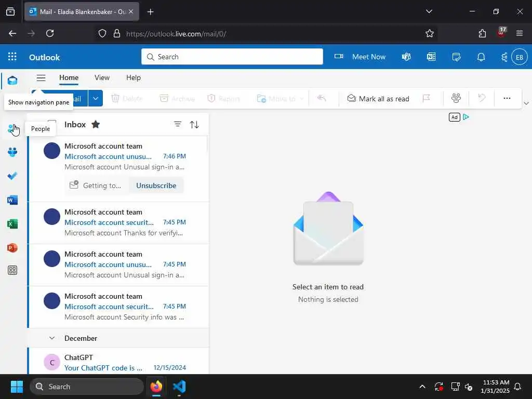Open Security info was email

pos(118,307)
